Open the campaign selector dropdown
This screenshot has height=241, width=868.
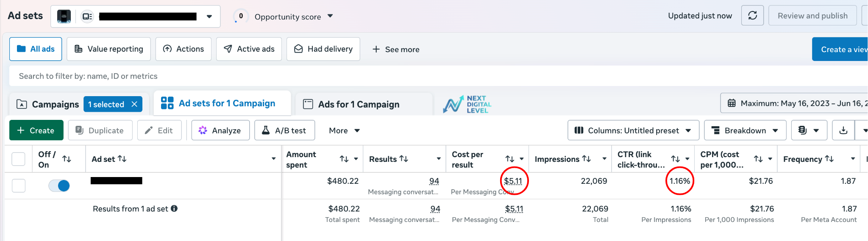(136, 17)
